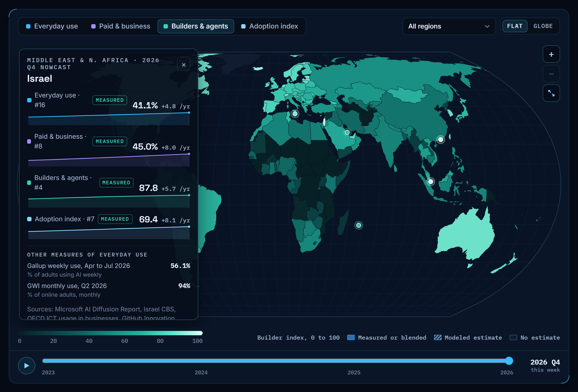The height and width of the screenshot is (392, 578).
Task: Click the Everyday use sparkline chart
Action: pos(109,119)
